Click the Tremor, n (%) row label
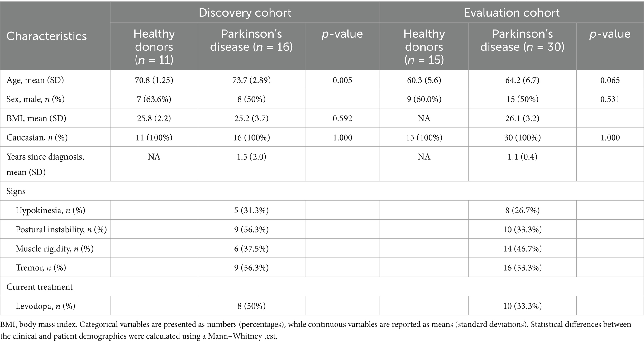Screen dimensions: 644x343 (41, 268)
